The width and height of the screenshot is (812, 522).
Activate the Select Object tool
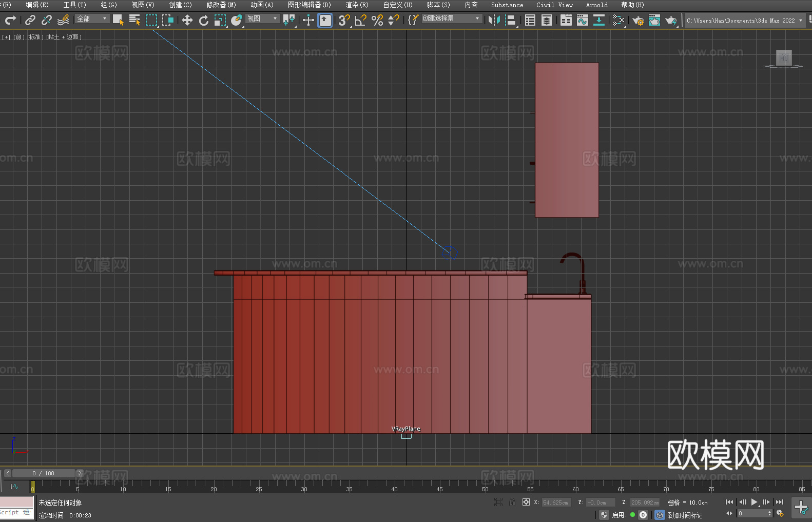118,20
